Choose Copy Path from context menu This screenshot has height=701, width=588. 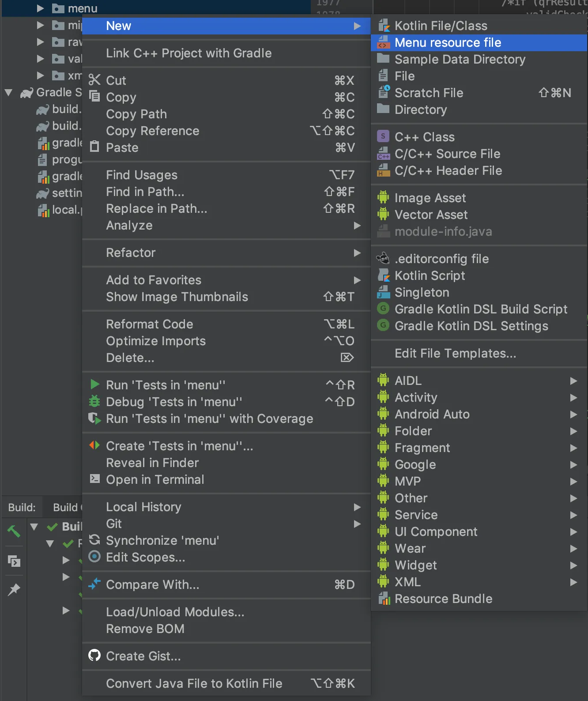pos(136,114)
